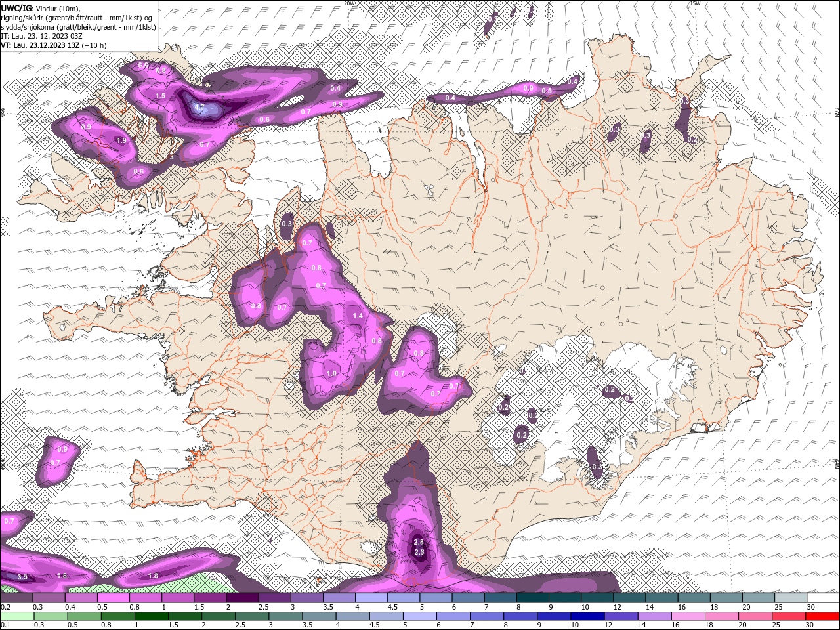Click the 4.7 snowfall peak label in Westfjords
The width and height of the screenshot is (840, 630).
[x=199, y=108]
